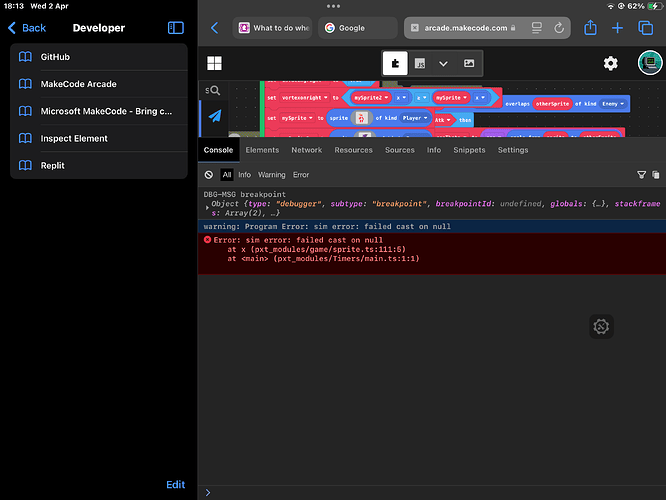Filter console to Info messages
This screenshot has height=500, width=666.
pos(244,175)
